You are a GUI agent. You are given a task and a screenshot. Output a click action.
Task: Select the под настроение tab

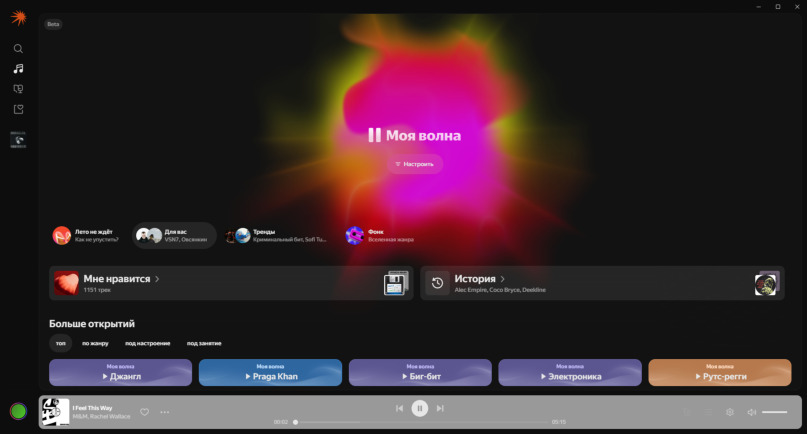pyautogui.click(x=147, y=343)
